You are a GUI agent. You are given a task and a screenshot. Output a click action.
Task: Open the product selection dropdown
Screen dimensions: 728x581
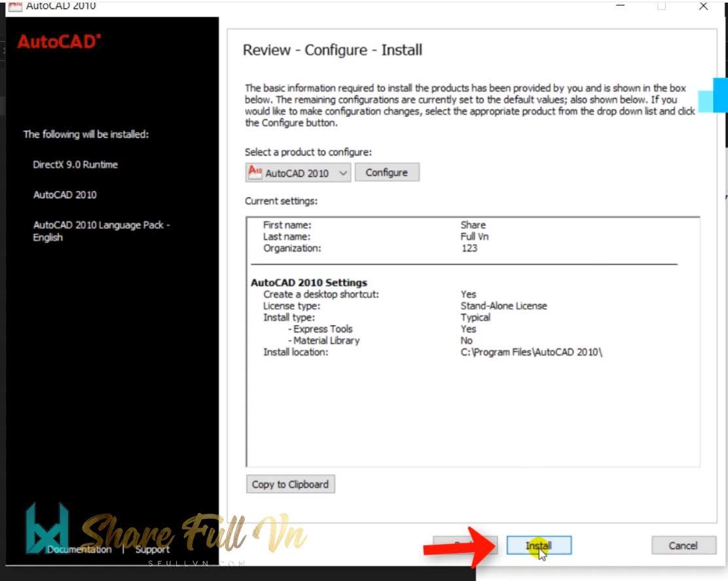pyautogui.click(x=298, y=173)
